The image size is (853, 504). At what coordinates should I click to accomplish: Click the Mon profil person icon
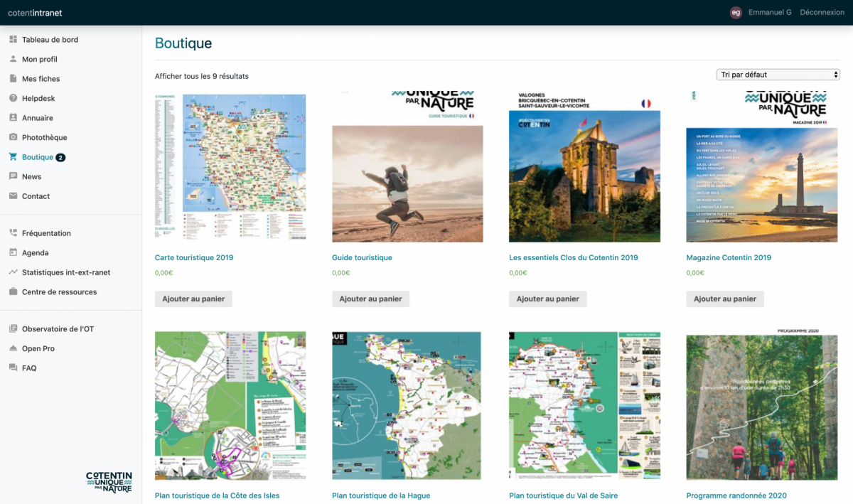pyautogui.click(x=14, y=59)
